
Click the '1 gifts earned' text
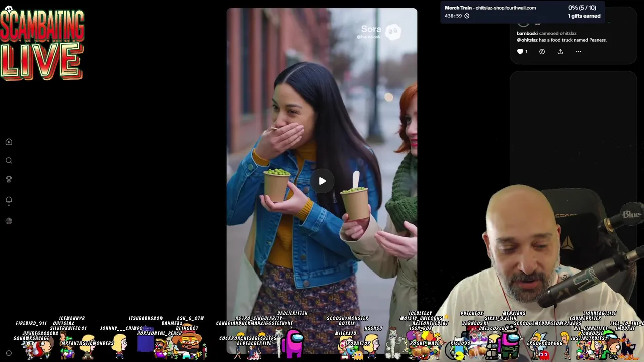(584, 16)
